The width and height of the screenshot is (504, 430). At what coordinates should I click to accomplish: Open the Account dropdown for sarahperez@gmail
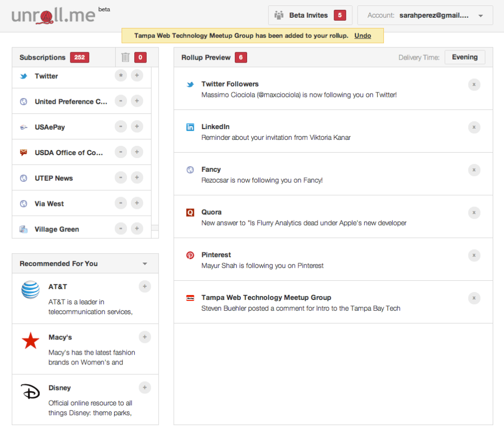[x=480, y=15]
